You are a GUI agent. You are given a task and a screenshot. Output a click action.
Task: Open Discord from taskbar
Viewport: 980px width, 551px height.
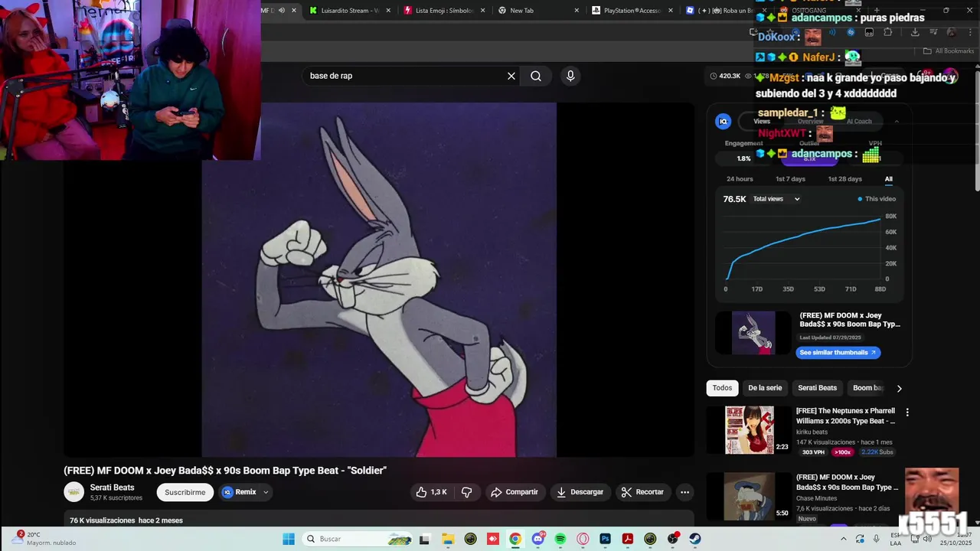538,539
